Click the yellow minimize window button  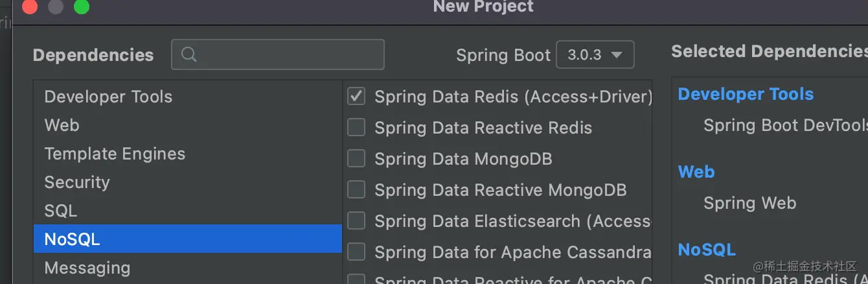[56, 7]
